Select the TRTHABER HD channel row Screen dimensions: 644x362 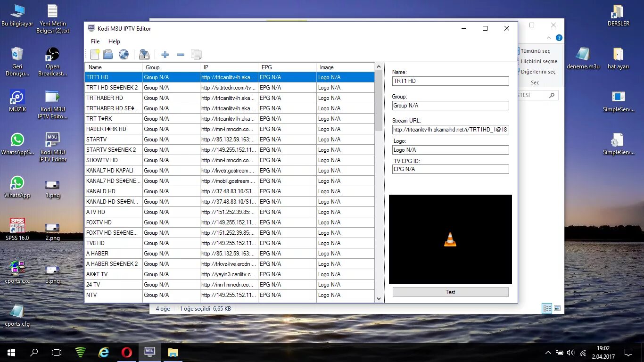[x=230, y=98]
